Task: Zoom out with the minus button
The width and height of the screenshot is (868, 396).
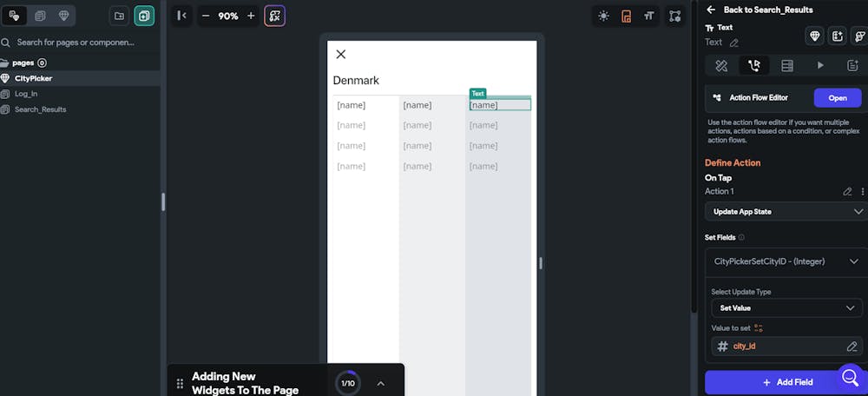Action: [206, 16]
